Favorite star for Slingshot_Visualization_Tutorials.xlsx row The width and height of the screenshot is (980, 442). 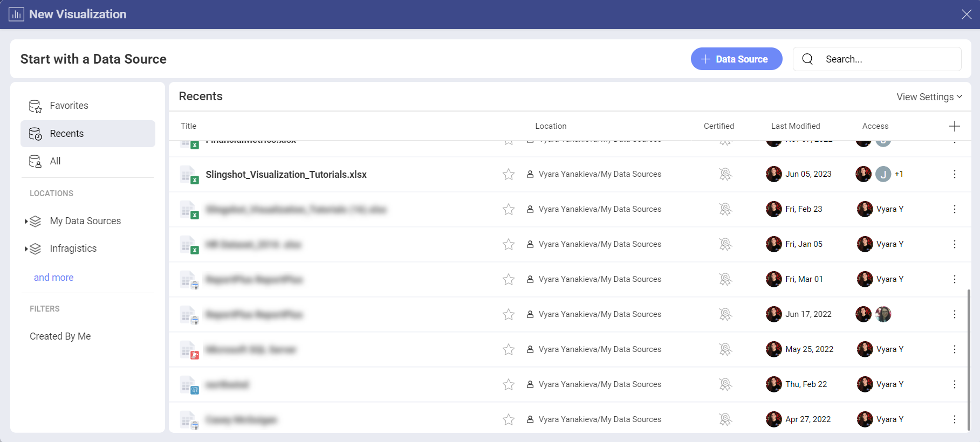509,174
